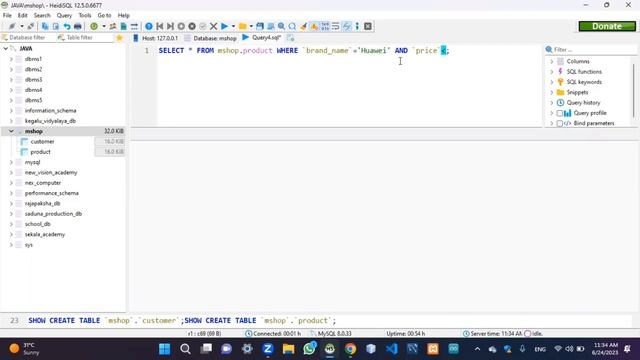Expand the Columns helper section
Image resolution: width=640 pixels, height=360 pixels.
pos(552,61)
